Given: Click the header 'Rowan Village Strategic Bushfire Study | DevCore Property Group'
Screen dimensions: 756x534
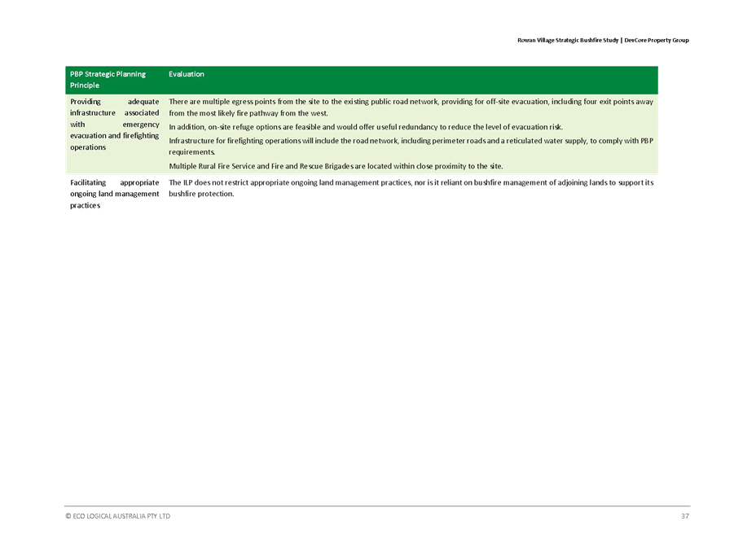Looking at the screenshot, I should tap(603, 41).
